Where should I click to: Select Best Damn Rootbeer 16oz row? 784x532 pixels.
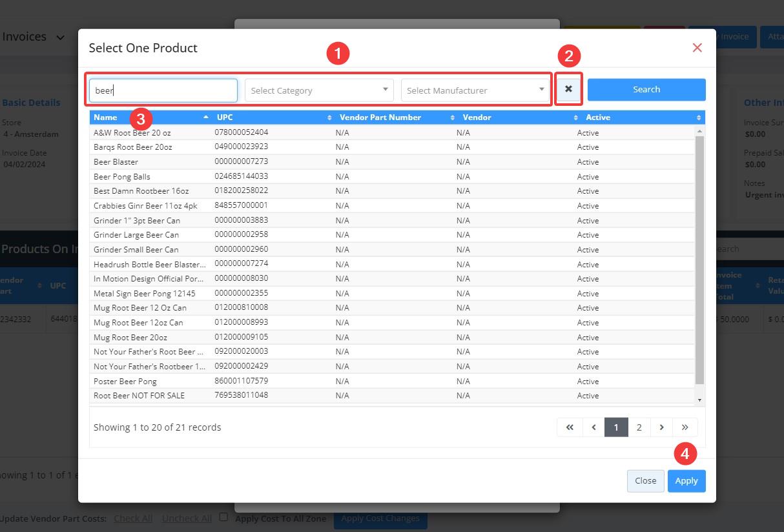tap(392, 191)
